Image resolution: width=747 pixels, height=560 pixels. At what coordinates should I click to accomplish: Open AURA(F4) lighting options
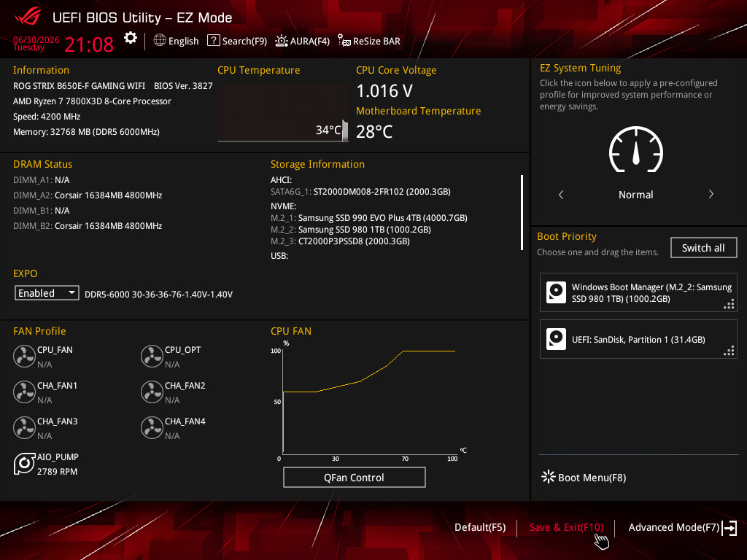point(302,41)
